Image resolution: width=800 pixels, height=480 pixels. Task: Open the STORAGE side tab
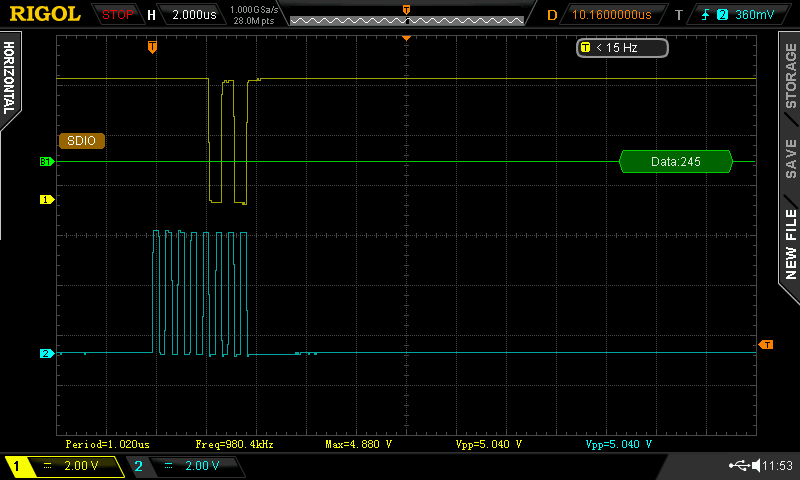coord(790,77)
